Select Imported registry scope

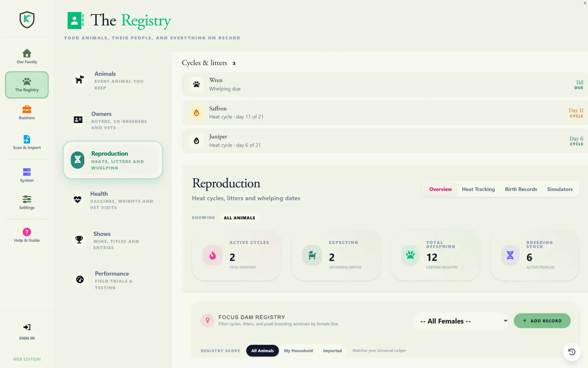[x=332, y=351]
